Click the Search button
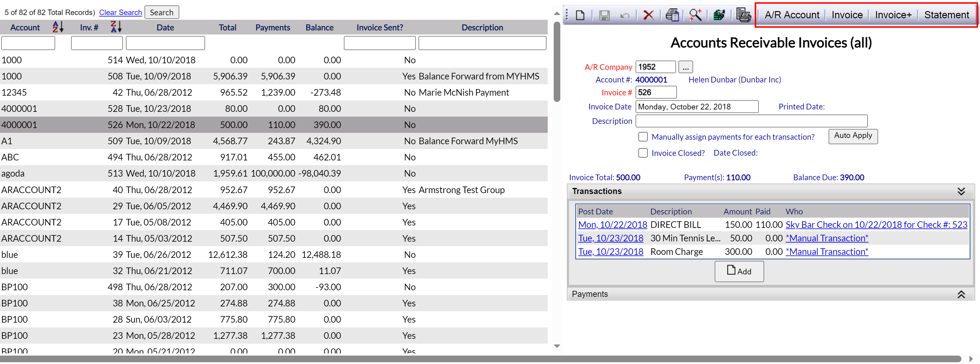 point(161,12)
